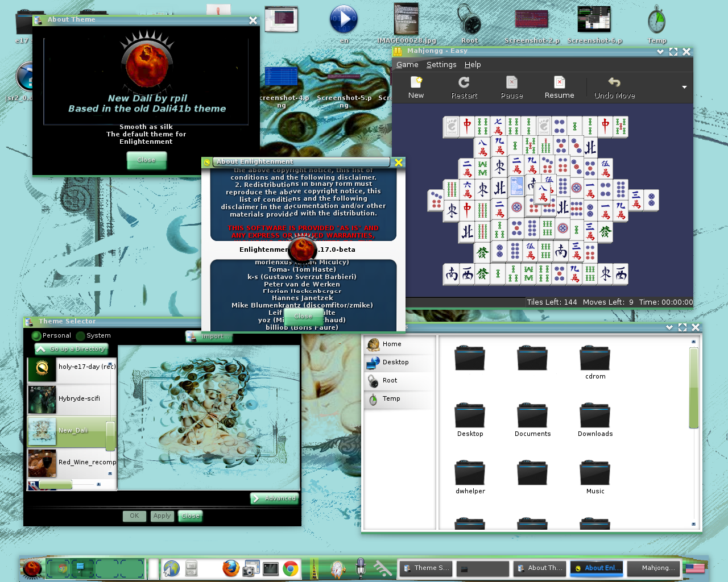
Task: Open the dwhelper folder
Action: tap(470, 477)
